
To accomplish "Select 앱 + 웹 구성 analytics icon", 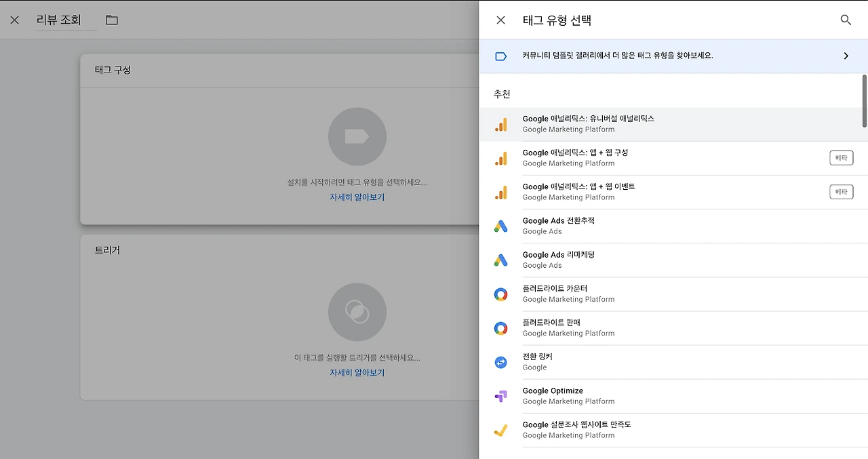I will tap(500, 158).
